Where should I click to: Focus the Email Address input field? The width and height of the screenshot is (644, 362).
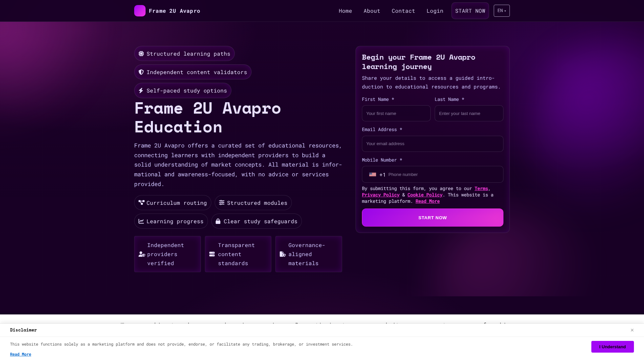click(x=433, y=144)
